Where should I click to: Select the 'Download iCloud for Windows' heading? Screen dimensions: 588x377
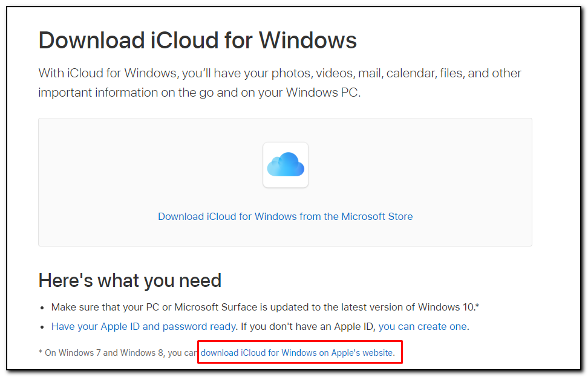coord(197,40)
